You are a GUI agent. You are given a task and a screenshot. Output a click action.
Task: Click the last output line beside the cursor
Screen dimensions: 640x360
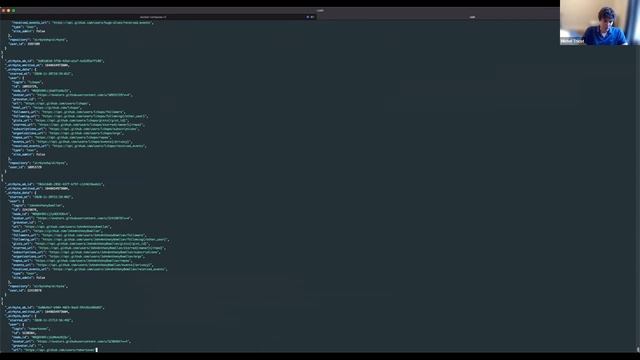coord(53,350)
